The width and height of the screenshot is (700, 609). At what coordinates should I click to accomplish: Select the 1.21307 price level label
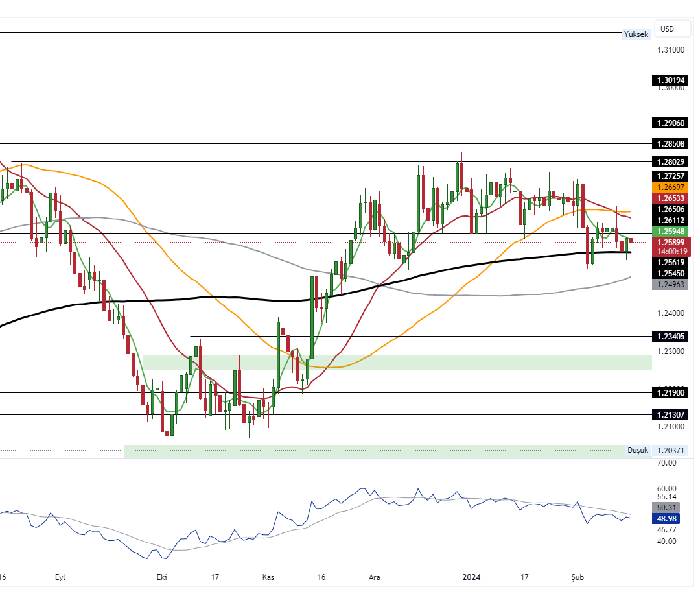pos(670,414)
